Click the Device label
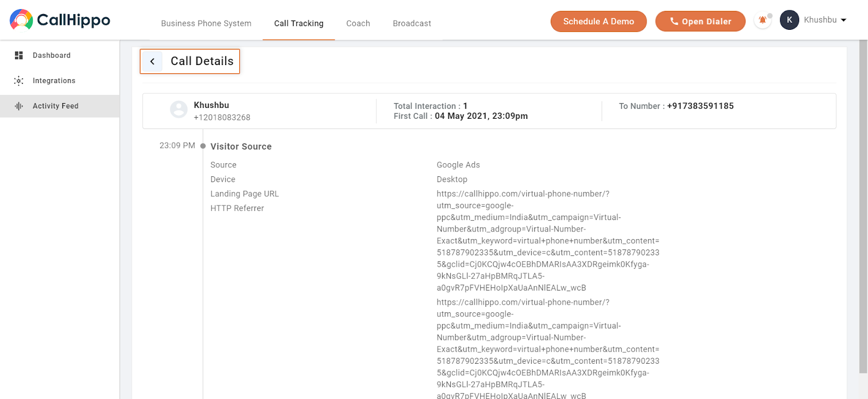Viewport: 868px width, 399px height. tap(223, 179)
